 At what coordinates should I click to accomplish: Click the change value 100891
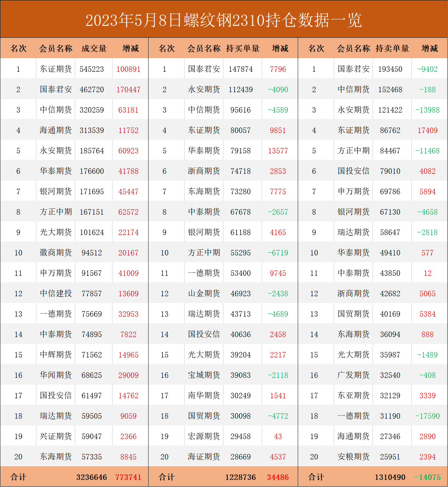tap(128, 69)
